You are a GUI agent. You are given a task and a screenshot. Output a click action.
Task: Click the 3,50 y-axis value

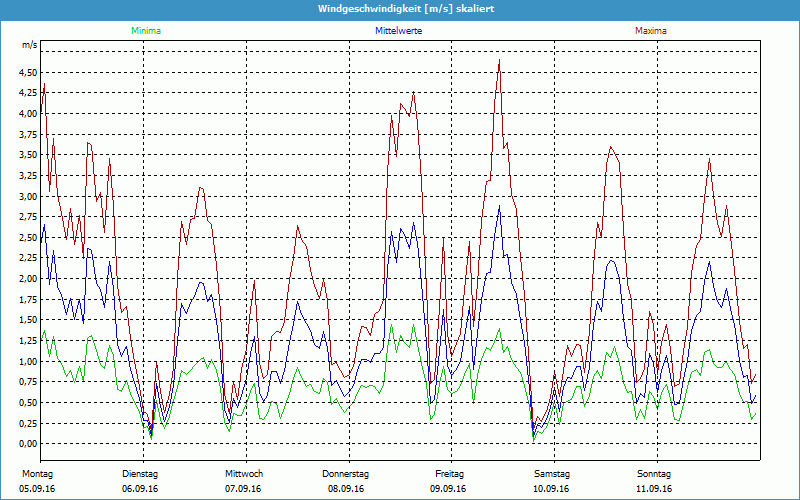point(28,155)
